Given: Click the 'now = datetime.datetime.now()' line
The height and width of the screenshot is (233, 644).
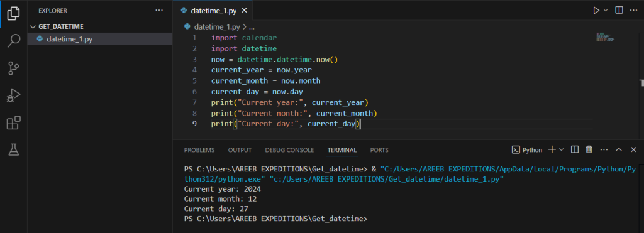Looking at the screenshot, I should click(274, 59).
